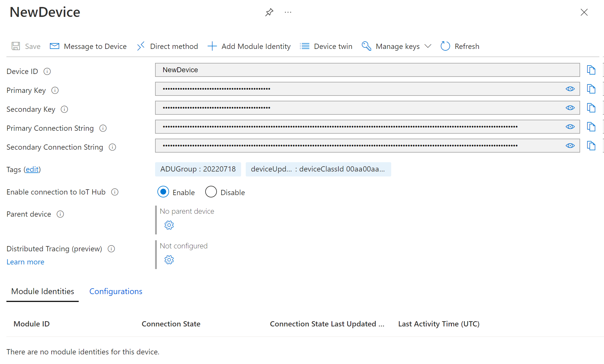This screenshot has height=364, width=604.
Task: Select the Enable radio button
Action: [x=163, y=192]
